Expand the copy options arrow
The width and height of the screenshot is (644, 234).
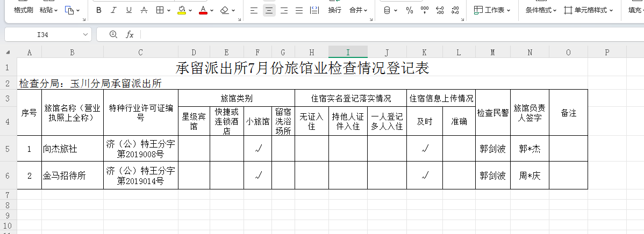(78, 10)
